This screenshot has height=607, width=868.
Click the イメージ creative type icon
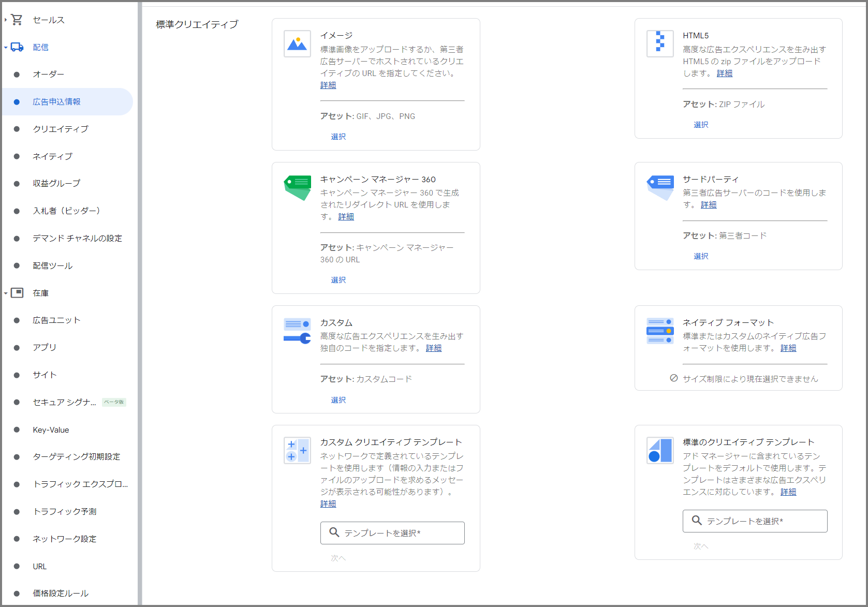pos(297,44)
